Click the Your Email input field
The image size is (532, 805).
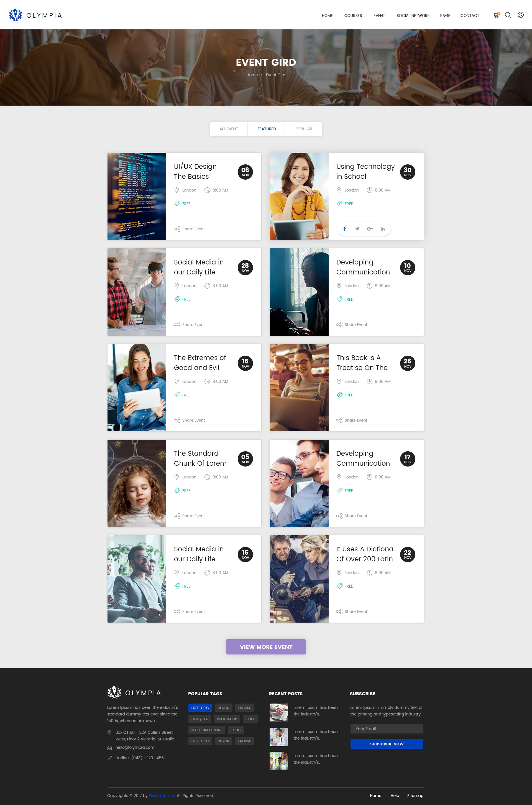click(x=387, y=729)
